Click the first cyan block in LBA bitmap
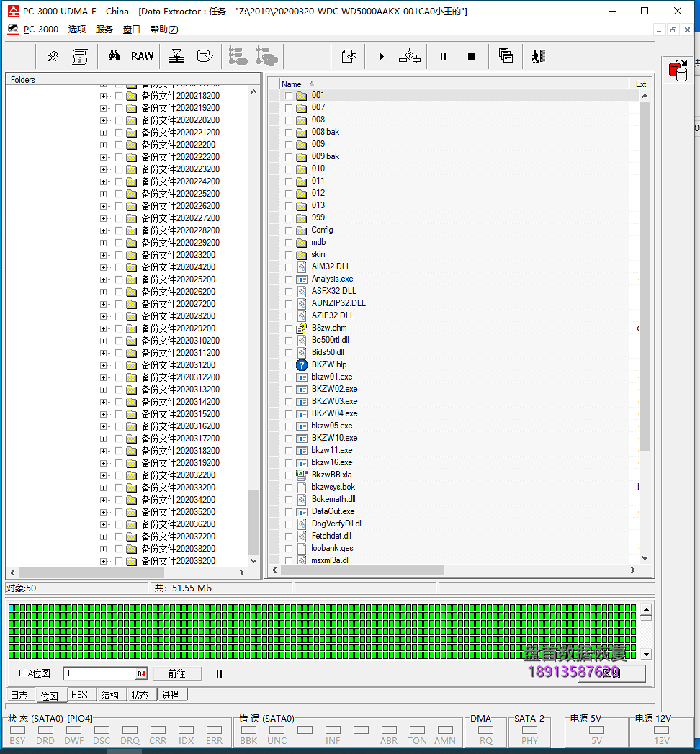The width and height of the screenshot is (700, 754). click(x=11, y=608)
